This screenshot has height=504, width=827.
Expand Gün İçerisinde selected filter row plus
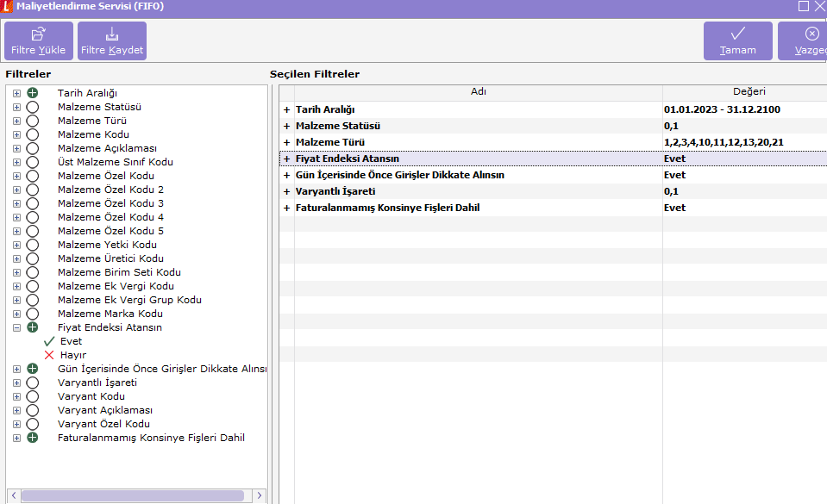pos(286,175)
